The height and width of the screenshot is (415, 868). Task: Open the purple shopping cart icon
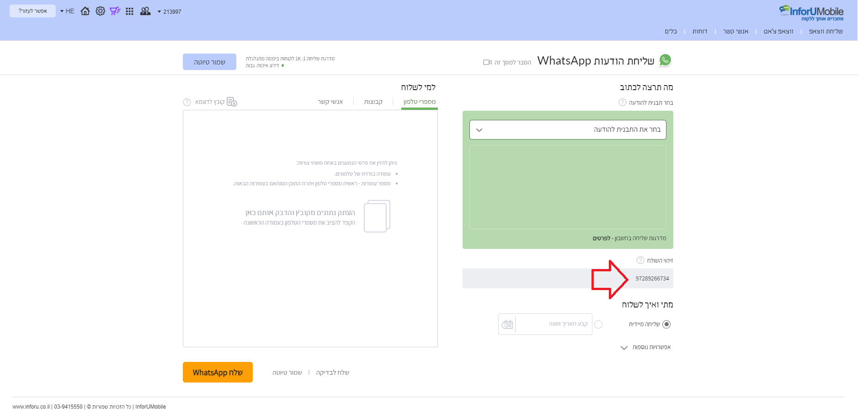pyautogui.click(x=115, y=11)
